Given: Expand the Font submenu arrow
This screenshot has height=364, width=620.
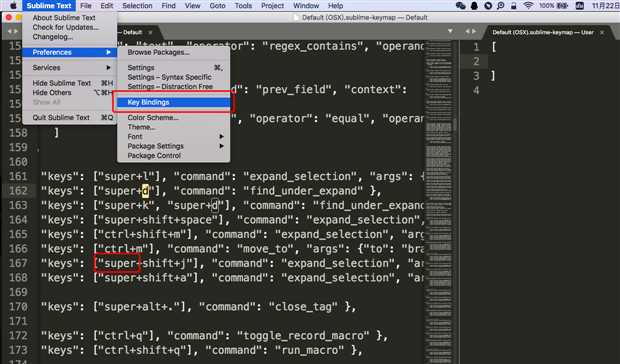Looking at the screenshot, I should [221, 136].
